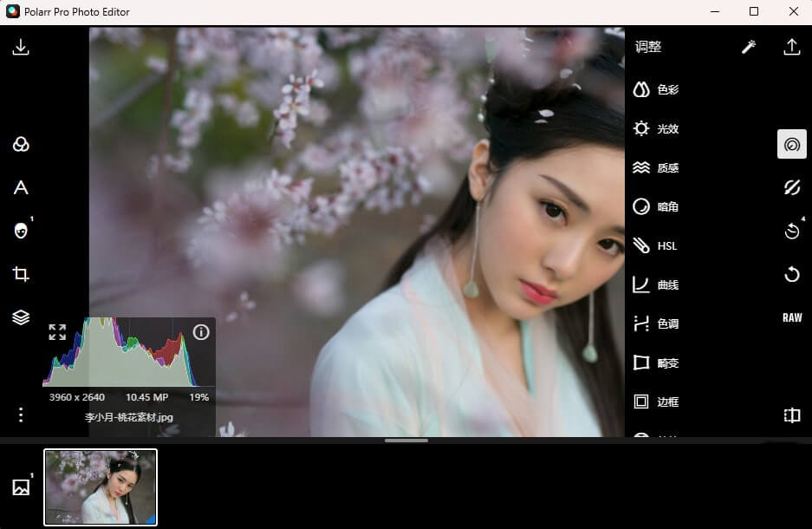This screenshot has height=529, width=812.
Task: Select the crop tool icon
Action: point(21,273)
